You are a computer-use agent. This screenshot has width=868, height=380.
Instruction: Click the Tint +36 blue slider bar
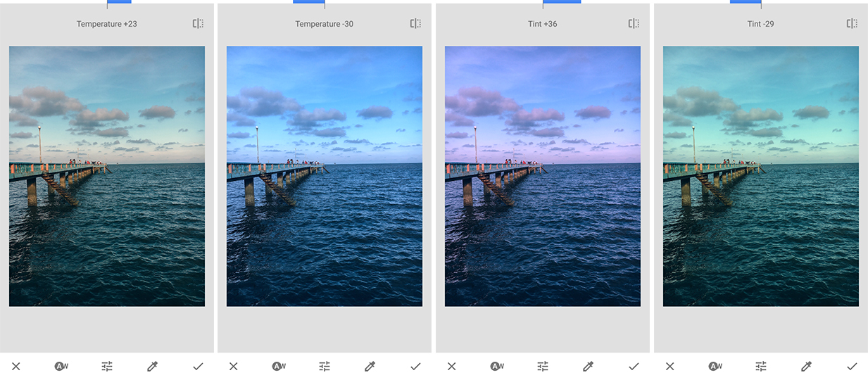(x=562, y=2)
